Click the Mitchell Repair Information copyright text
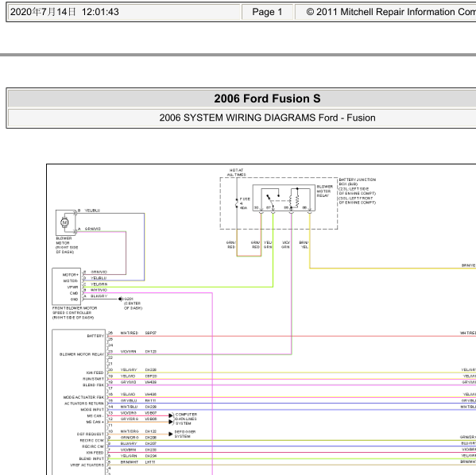 click(391, 12)
